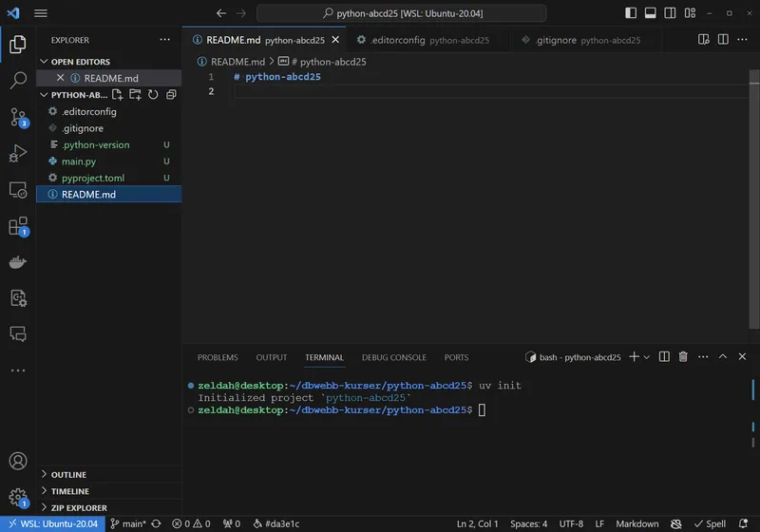The width and height of the screenshot is (760, 532).
Task: Click New Folder icon in explorer
Action: tap(135, 94)
